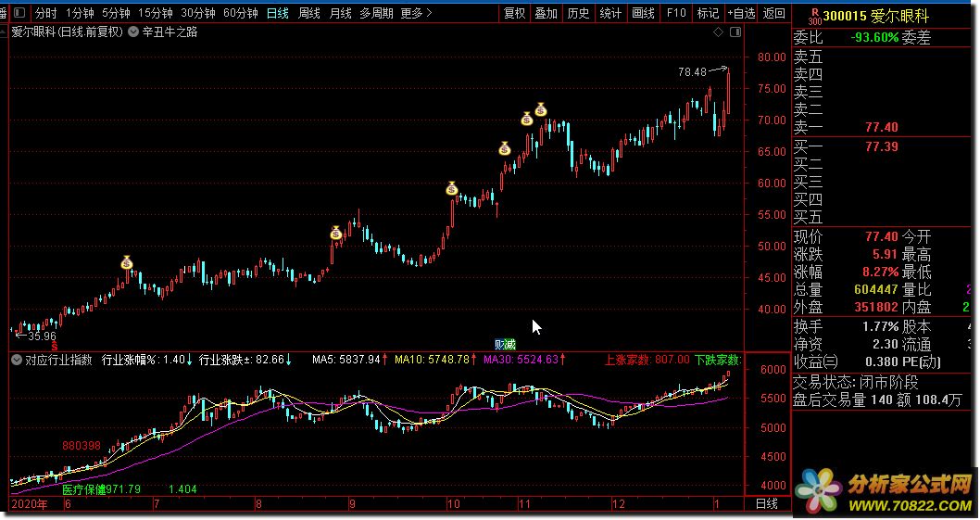
Task: Click stock title 300015 爱尔眼科
Action: (875, 17)
